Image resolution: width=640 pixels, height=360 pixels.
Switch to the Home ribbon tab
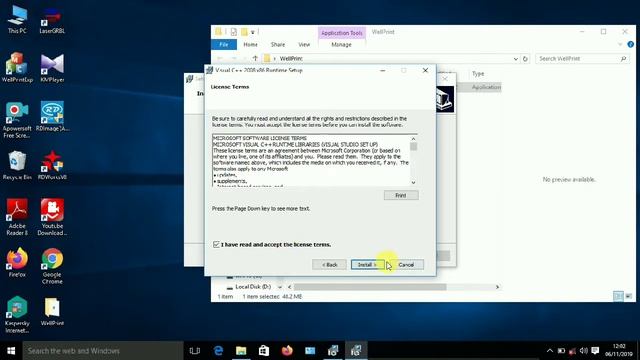click(250, 44)
